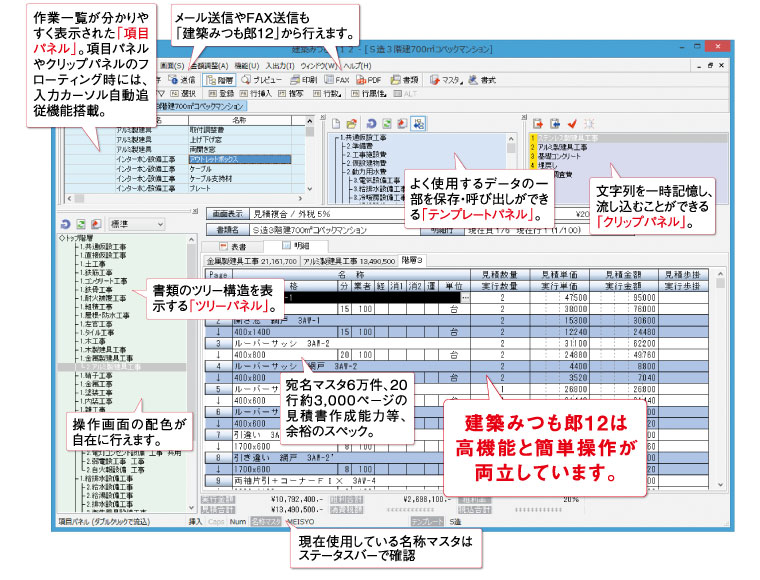Screen dimensions: 760x580
Task: Click item panel scrollbar up arrow
Action: pyautogui.click(x=310, y=121)
